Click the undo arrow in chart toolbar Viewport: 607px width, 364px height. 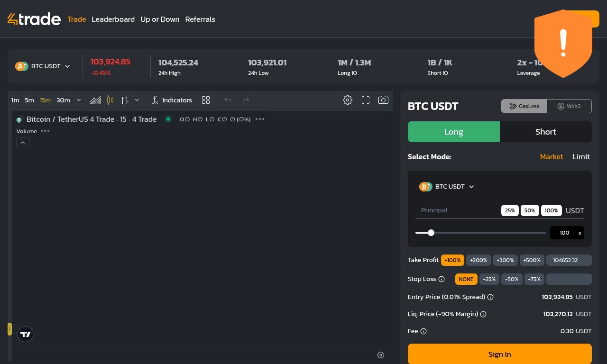click(228, 100)
